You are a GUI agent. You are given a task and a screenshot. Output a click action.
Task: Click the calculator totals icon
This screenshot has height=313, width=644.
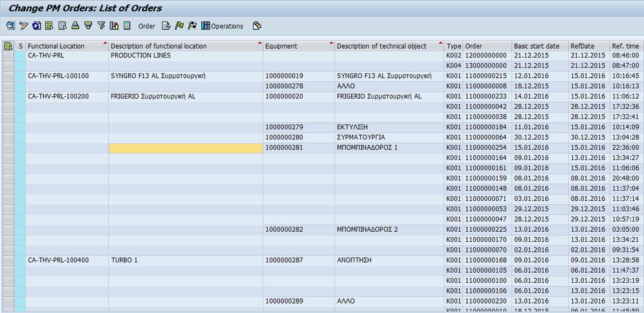click(127, 26)
